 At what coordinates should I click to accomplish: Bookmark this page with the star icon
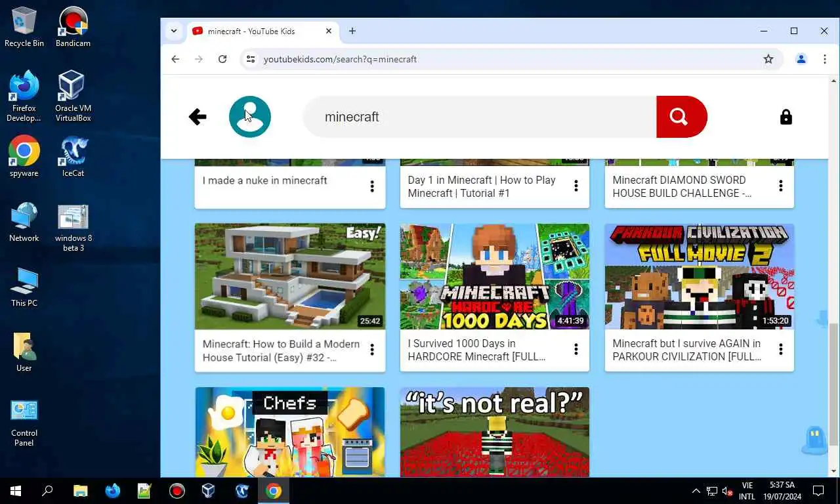[768, 59]
